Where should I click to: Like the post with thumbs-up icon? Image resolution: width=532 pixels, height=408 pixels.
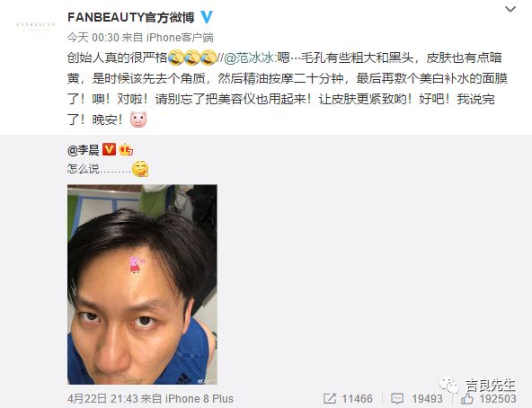coord(467,398)
